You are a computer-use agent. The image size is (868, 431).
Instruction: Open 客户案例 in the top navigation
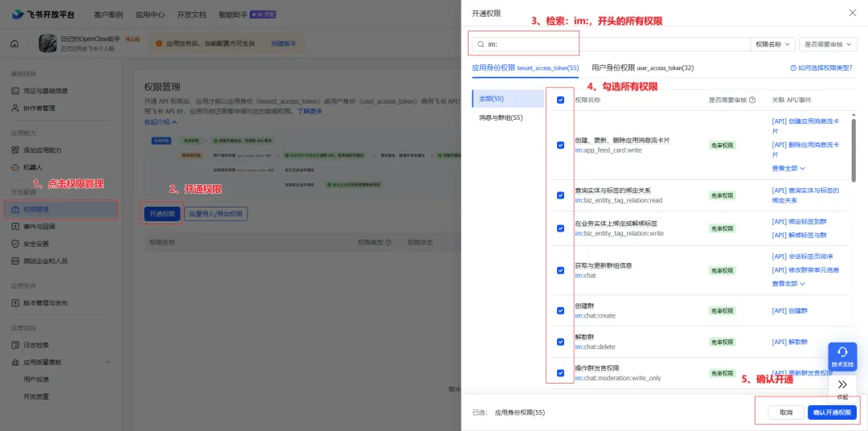pos(108,14)
